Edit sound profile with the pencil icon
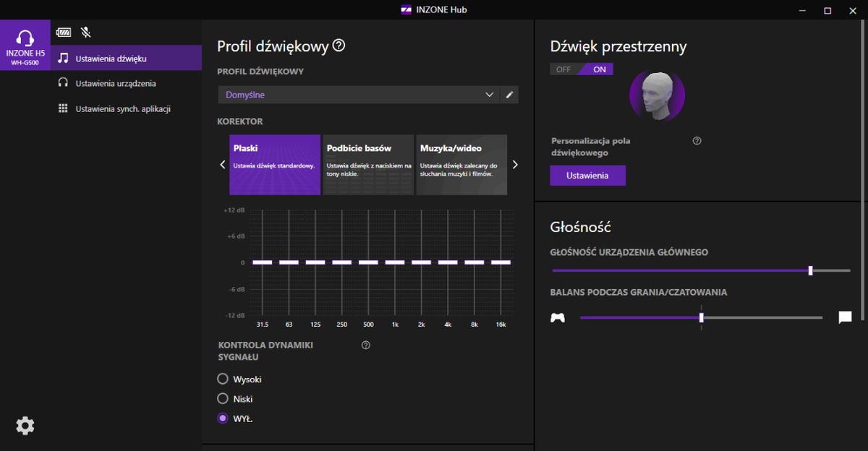 point(509,95)
